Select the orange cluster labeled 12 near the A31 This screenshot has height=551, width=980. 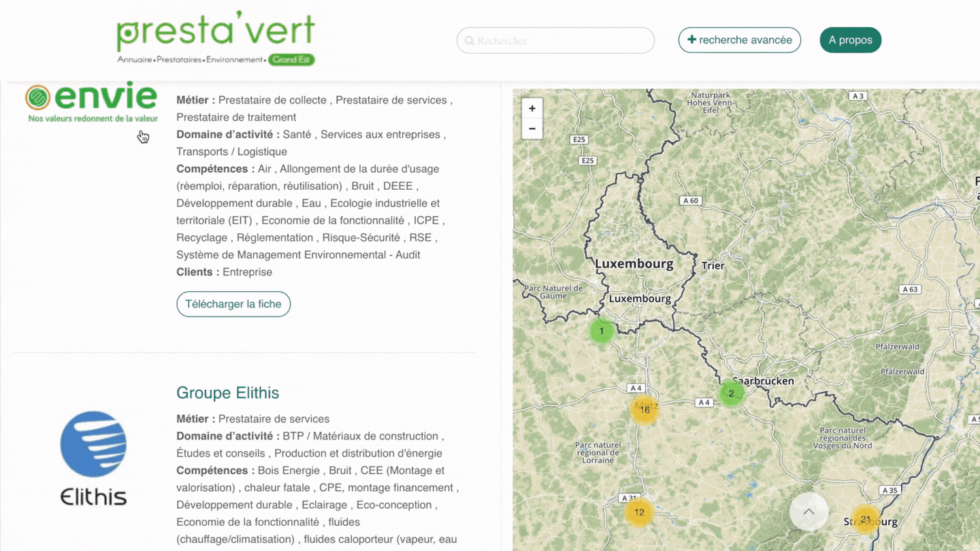tap(638, 512)
